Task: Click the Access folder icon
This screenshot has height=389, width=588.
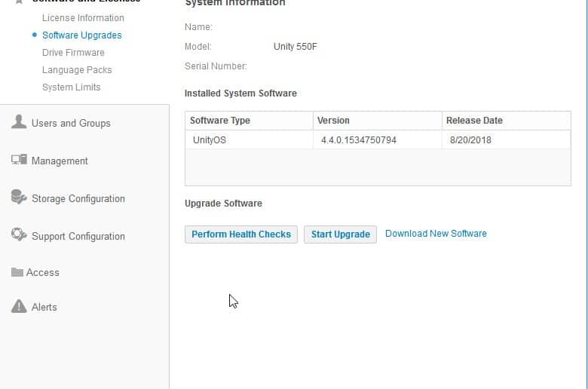Action: tap(17, 272)
